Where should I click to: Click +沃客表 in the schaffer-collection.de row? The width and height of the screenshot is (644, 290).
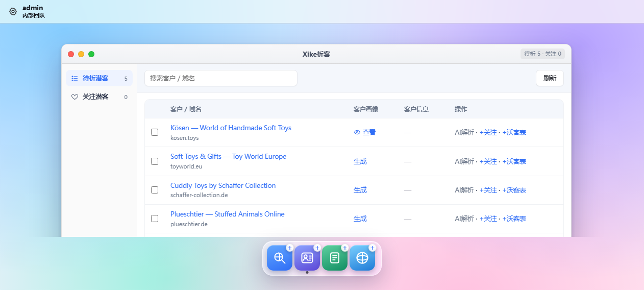click(x=514, y=190)
